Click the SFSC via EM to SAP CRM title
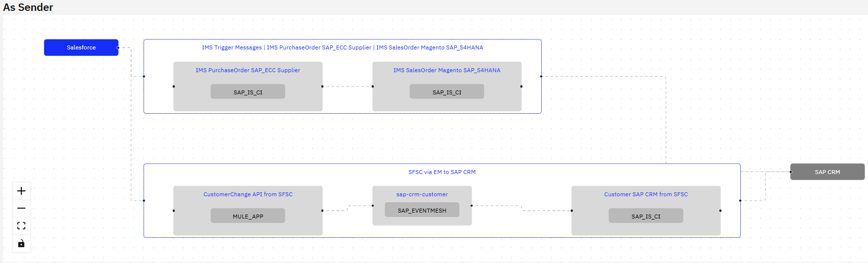Screen dimensions: 868x263 point(442,172)
